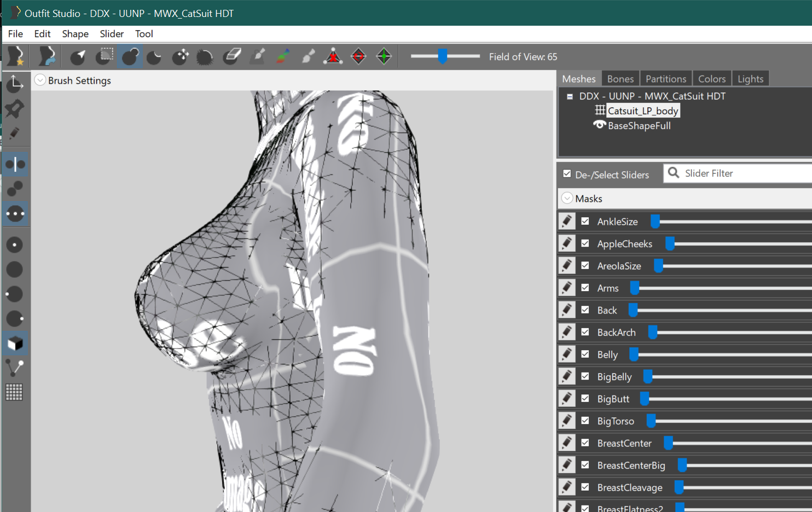Click the edit pencil for BreastCenter

[x=567, y=443]
